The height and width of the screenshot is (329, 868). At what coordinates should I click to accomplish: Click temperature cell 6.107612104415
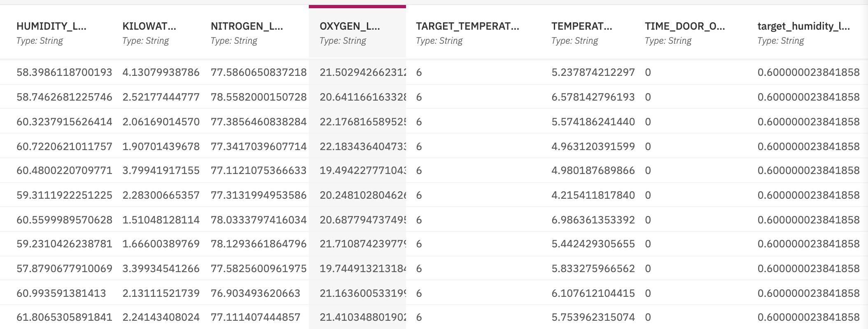[x=593, y=293]
